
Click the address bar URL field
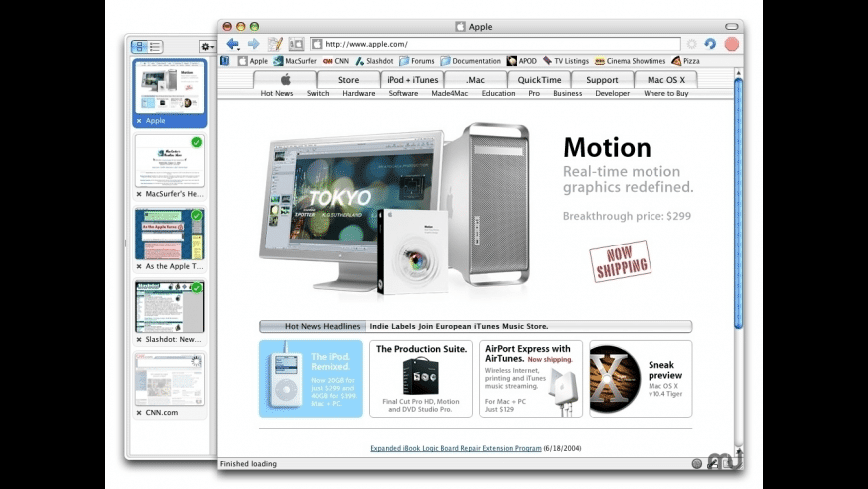click(x=496, y=44)
